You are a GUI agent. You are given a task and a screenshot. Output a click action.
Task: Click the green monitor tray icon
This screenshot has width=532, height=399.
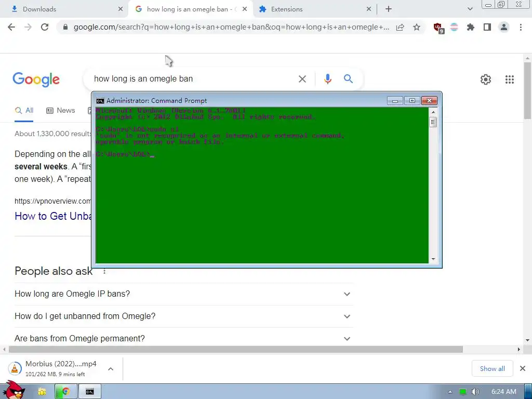[x=463, y=392]
